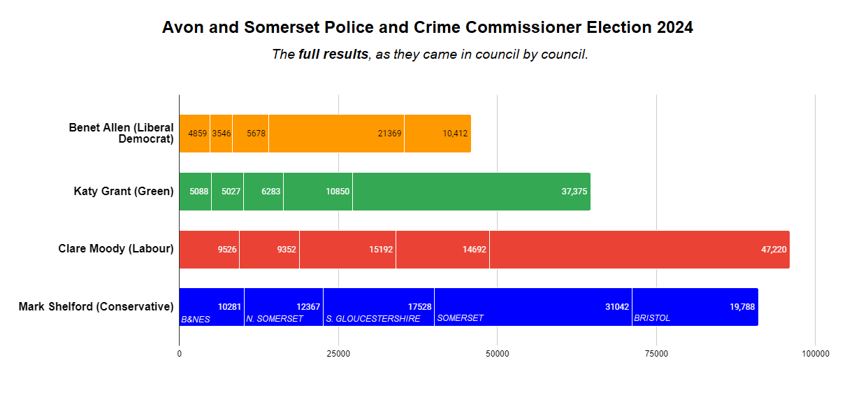Viewport: 868px width, 393px height.
Task: Click Clare Moody's 15192 segment
Action: [347, 250]
